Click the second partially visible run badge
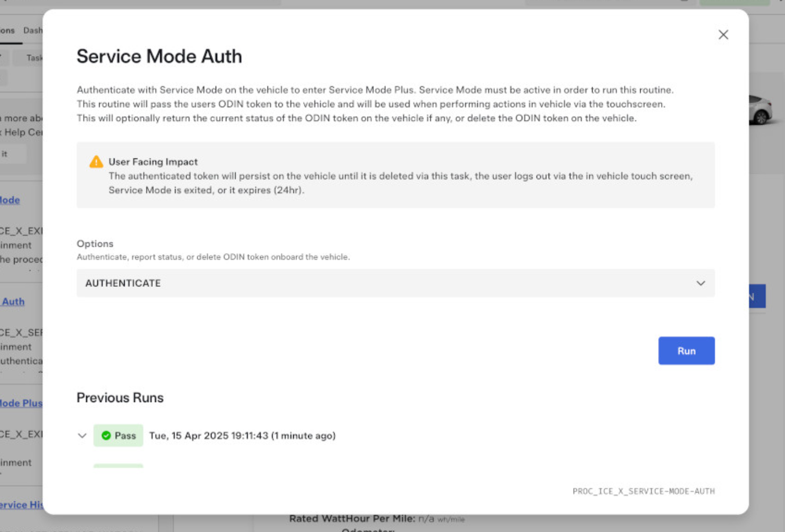The image size is (785, 532). pyautogui.click(x=118, y=465)
